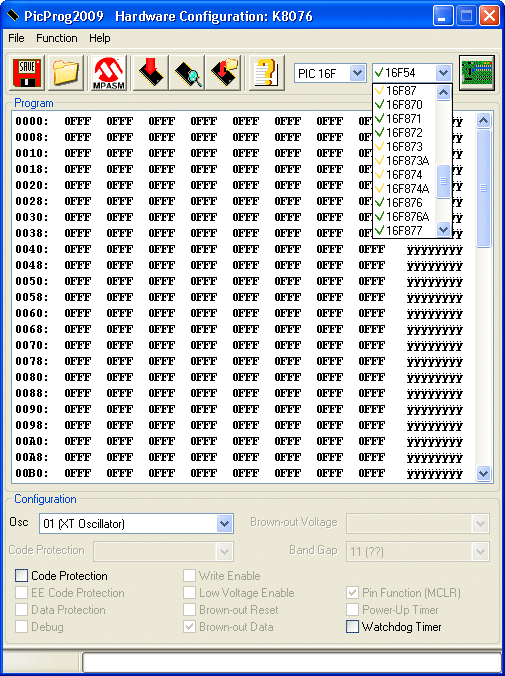Toggle the Low Voltage Enable checkbox

click(189, 593)
